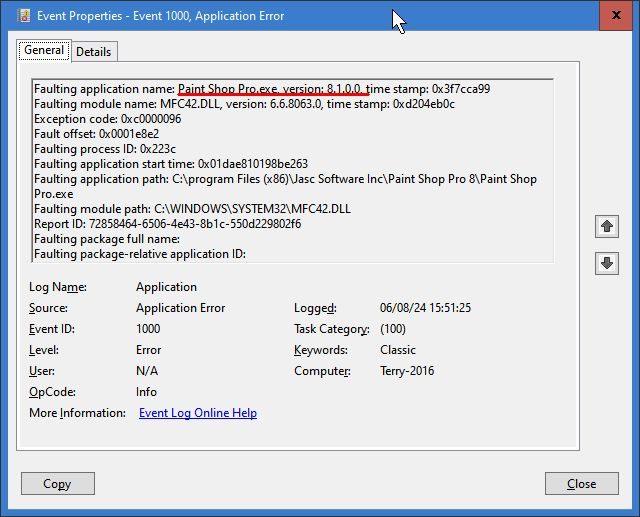The height and width of the screenshot is (517, 640).
Task: Click the 'Faulting application path' line
Action: [285, 186]
